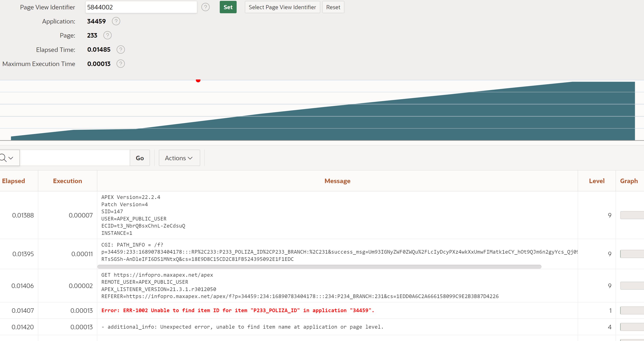The width and height of the screenshot is (644, 341).
Task: Click the 'additional_info: Unexpected error' message
Action: point(242,327)
